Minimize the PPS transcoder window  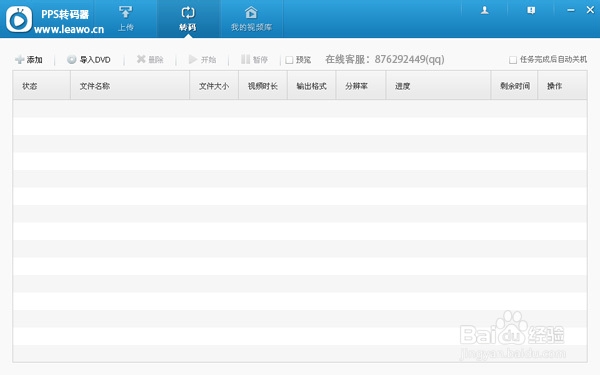coord(571,10)
